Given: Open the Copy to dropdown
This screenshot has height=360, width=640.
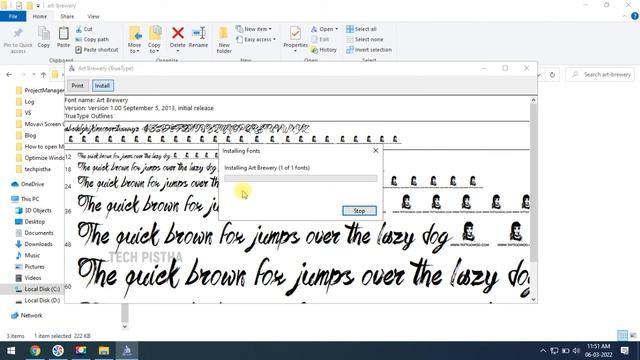Looking at the screenshot, I should click(x=154, y=40).
